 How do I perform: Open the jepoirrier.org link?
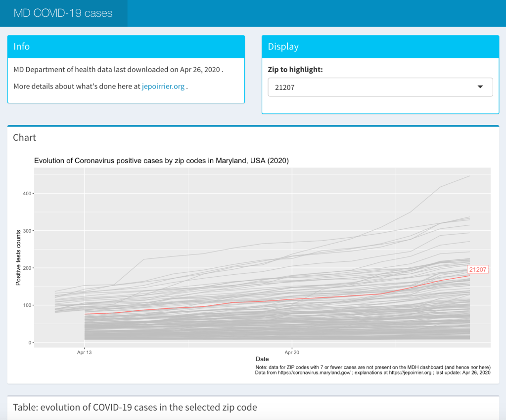(x=164, y=86)
